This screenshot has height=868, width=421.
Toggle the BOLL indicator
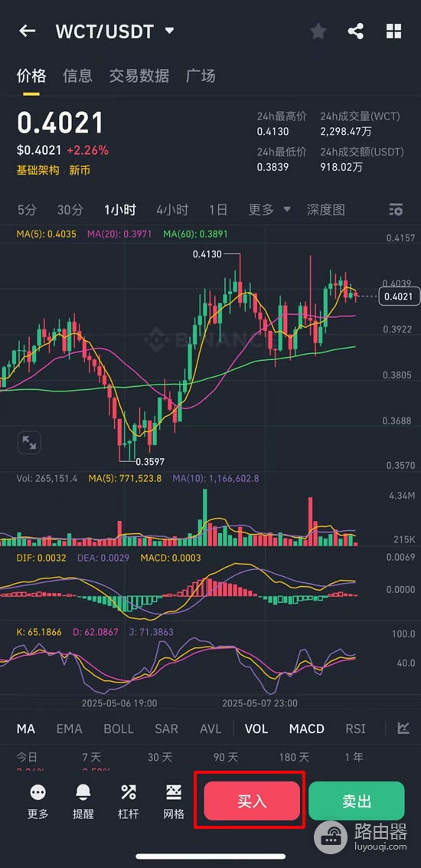coord(119,729)
